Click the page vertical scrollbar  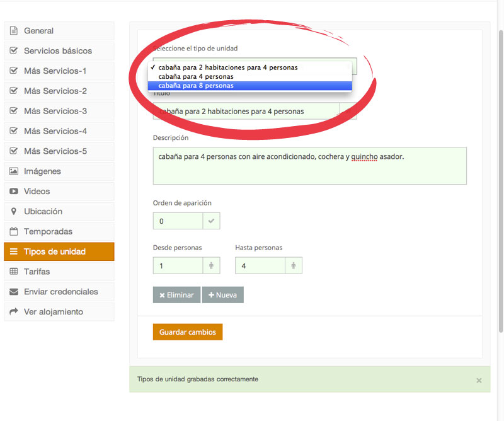(501, 182)
